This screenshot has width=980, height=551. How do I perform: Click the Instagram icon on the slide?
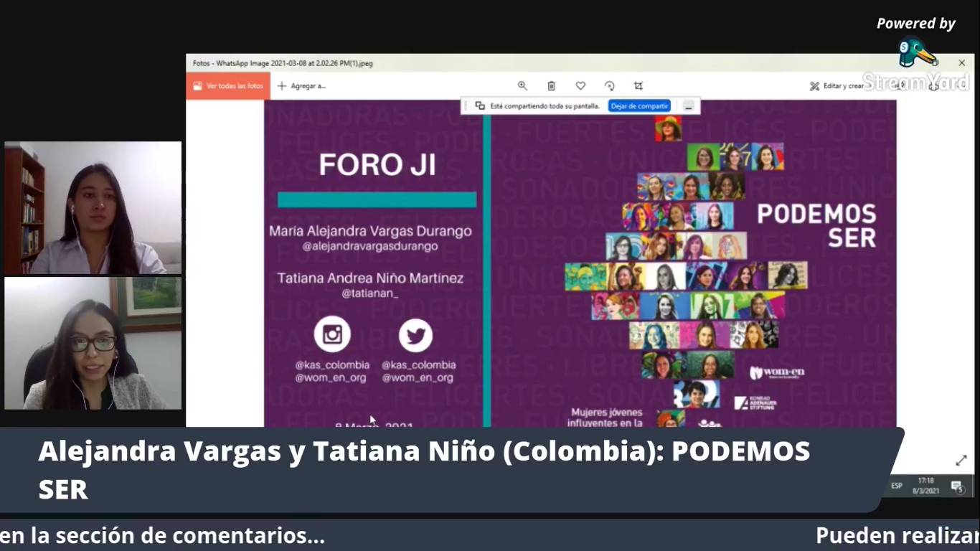[x=332, y=334]
